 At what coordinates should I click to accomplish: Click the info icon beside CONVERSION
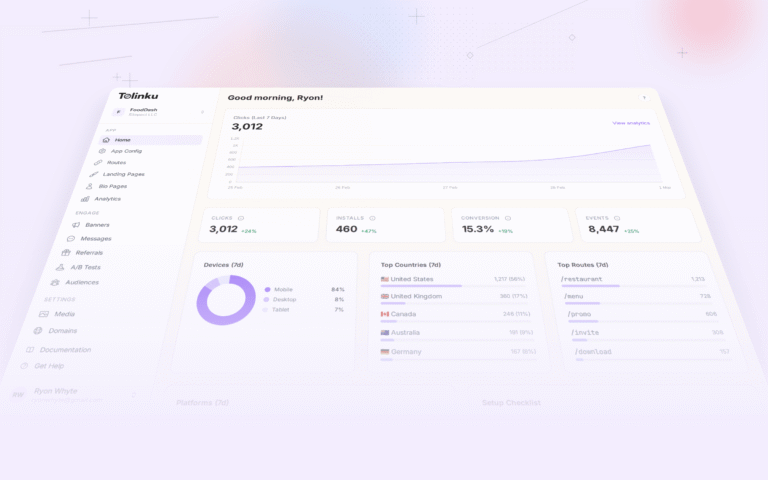(508, 218)
